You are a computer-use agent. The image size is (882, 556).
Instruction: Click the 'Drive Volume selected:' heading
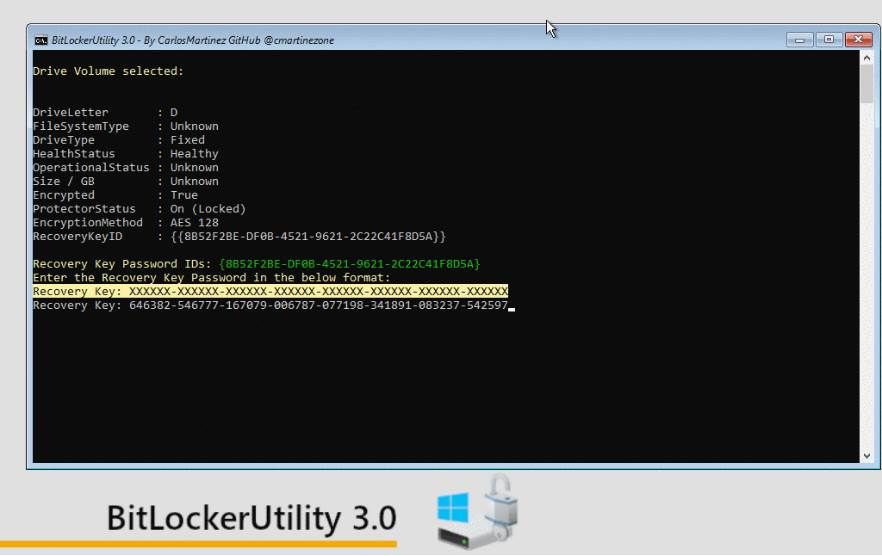pos(108,71)
